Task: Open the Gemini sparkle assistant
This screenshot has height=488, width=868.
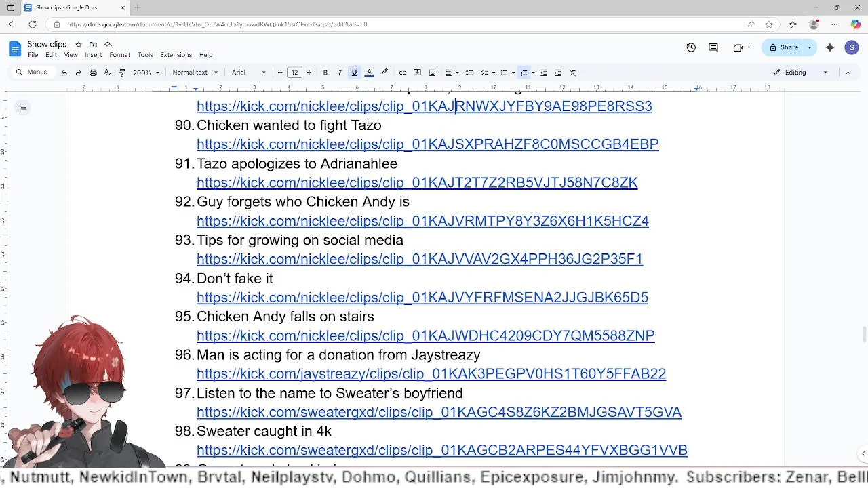Action: (830, 47)
